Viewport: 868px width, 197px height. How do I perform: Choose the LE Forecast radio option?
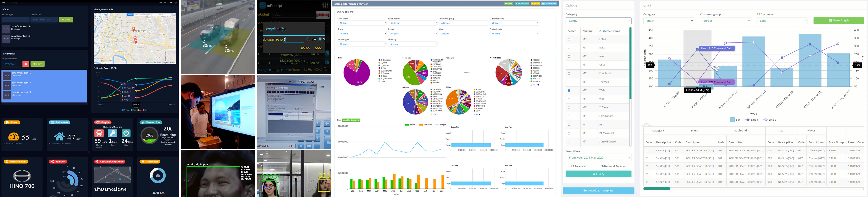(570, 166)
